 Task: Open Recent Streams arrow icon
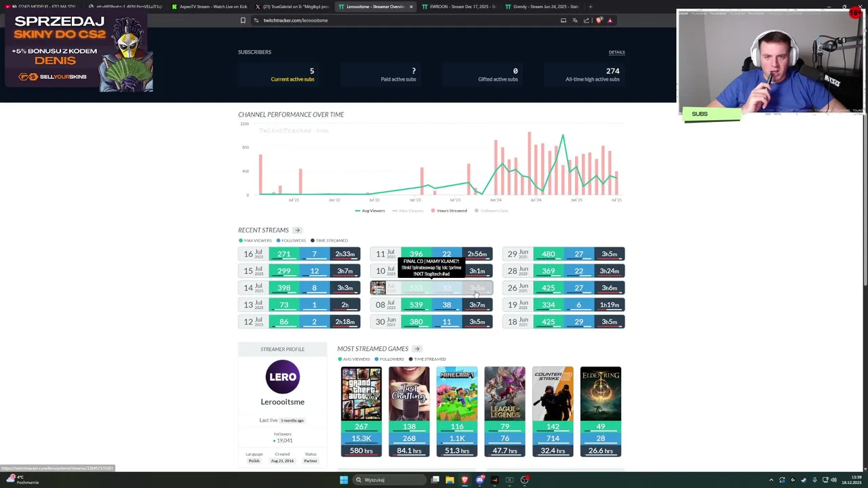pos(297,230)
